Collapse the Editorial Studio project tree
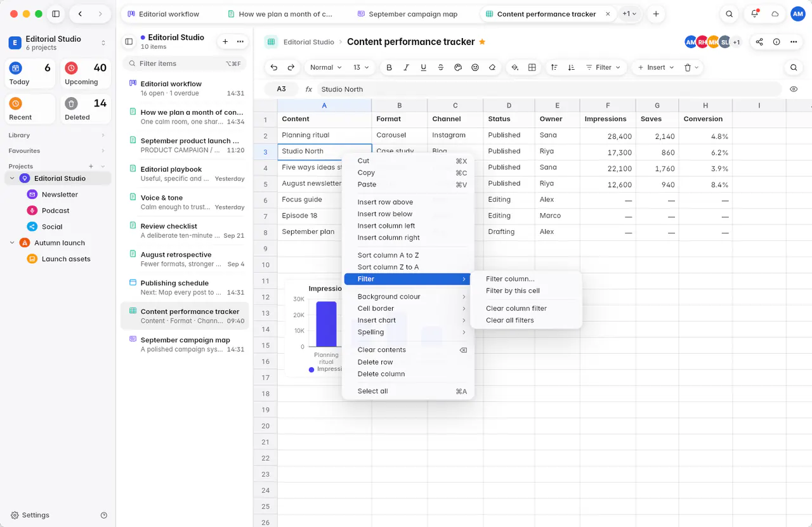Image resolution: width=812 pixels, height=527 pixels. (12, 179)
